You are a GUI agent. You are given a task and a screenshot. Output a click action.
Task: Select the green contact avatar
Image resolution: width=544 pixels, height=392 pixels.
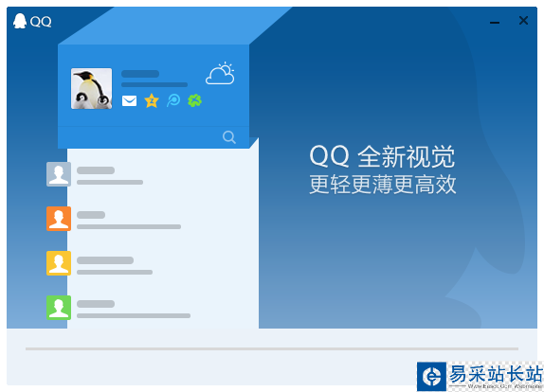(x=59, y=308)
